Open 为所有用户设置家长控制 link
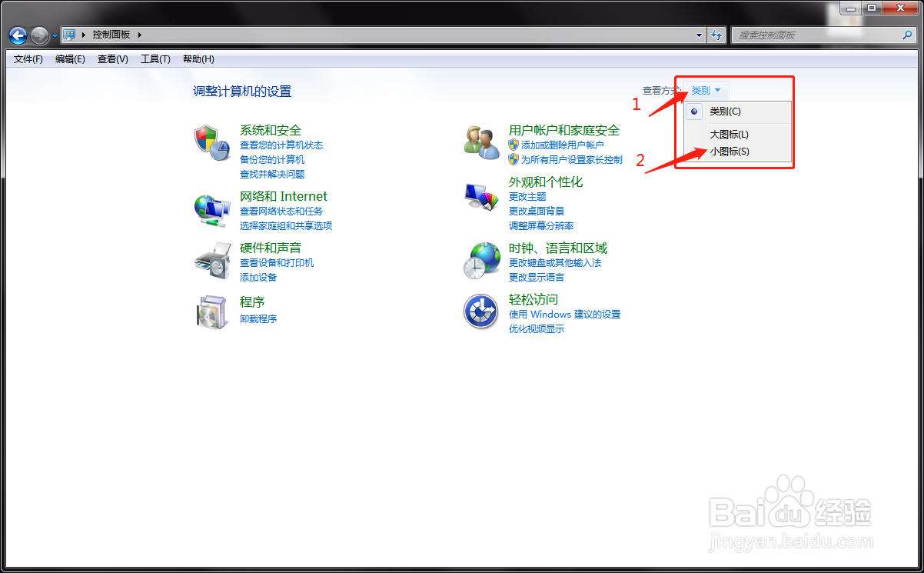This screenshot has width=924, height=573. tap(572, 159)
